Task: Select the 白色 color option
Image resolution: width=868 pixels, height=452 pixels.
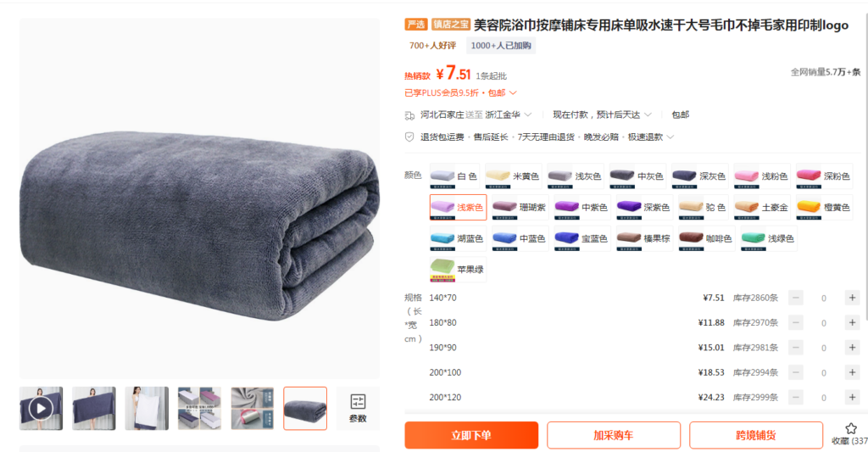Action: coord(454,176)
